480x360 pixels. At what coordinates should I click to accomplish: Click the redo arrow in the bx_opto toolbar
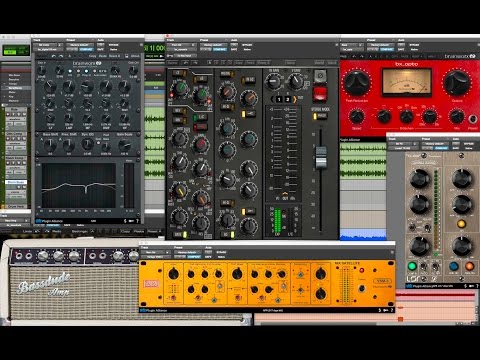pos(362,57)
